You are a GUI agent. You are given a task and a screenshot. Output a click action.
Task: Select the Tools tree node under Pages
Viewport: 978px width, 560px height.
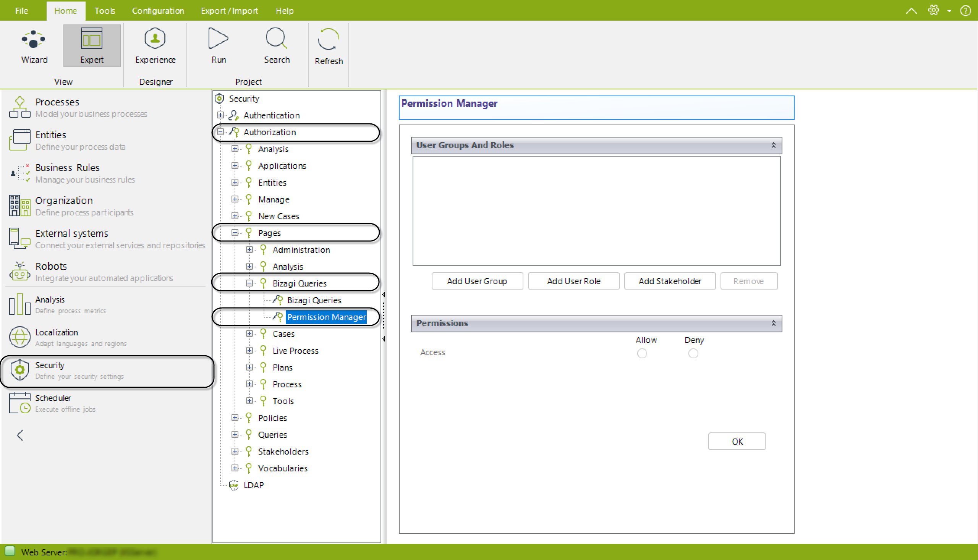[x=283, y=401]
